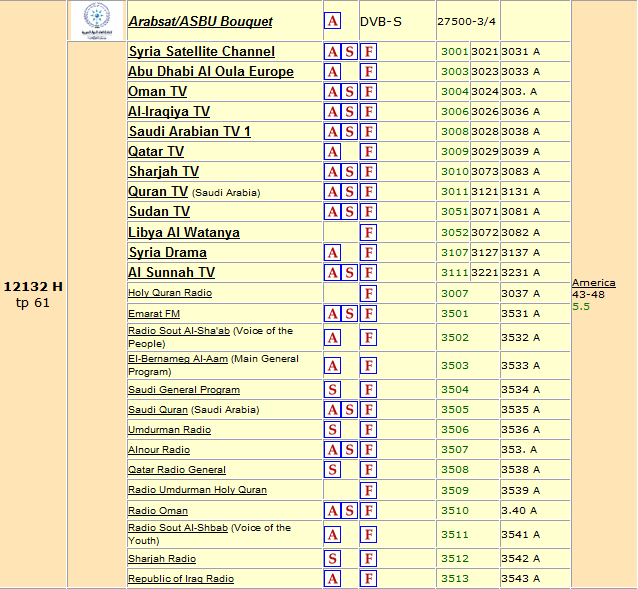
Task: Open the Radio Umdurman Holy Quran link
Action: click(x=197, y=490)
